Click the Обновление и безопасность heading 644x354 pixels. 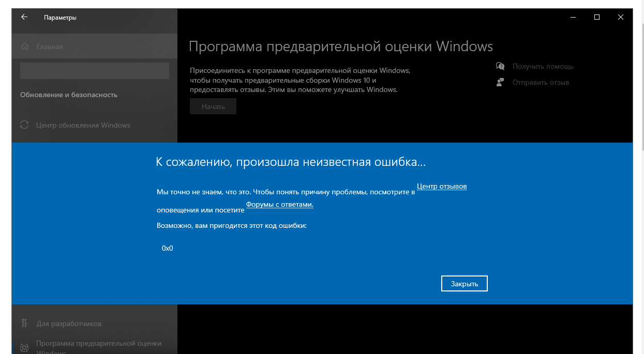(69, 95)
